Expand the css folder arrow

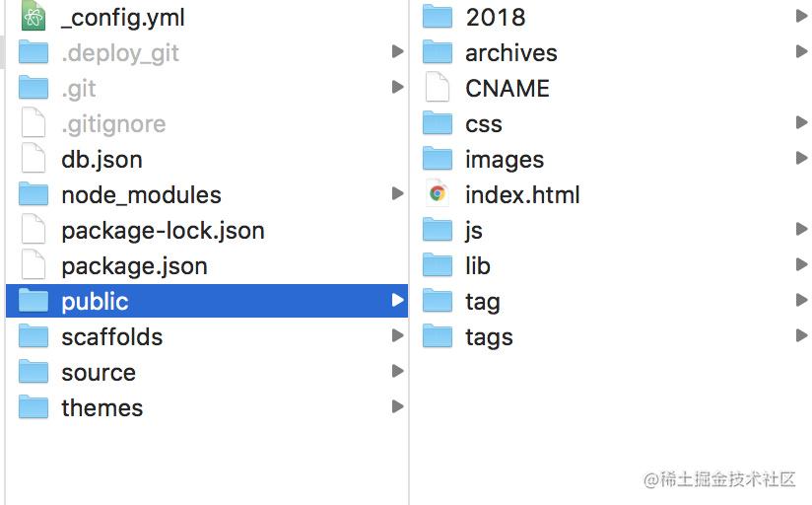click(801, 122)
